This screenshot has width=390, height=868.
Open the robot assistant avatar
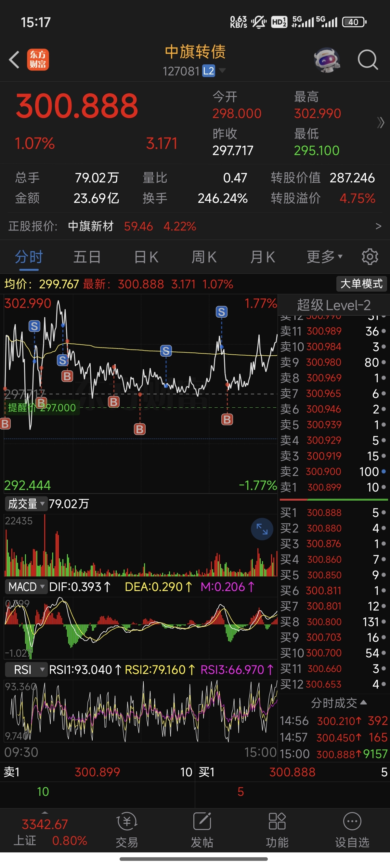[327, 59]
